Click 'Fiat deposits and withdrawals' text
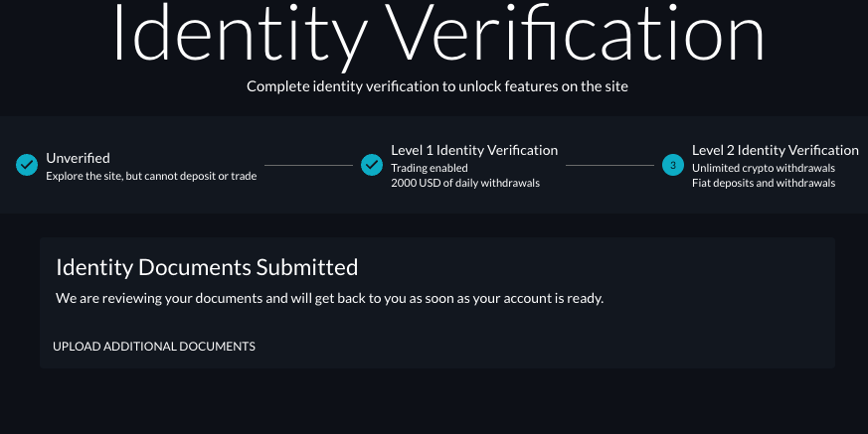868x434 pixels. point(764,183)
